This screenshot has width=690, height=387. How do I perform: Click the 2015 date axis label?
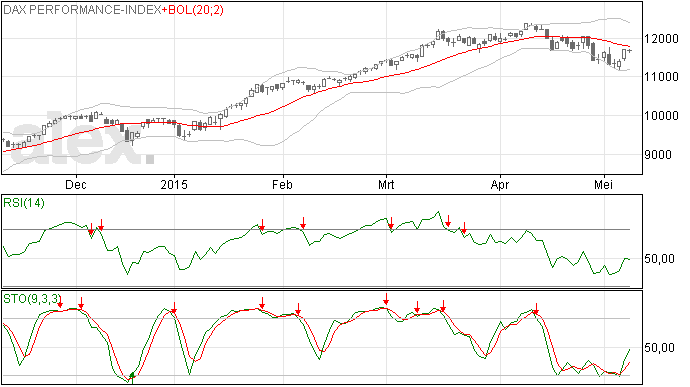pos(174,184)
